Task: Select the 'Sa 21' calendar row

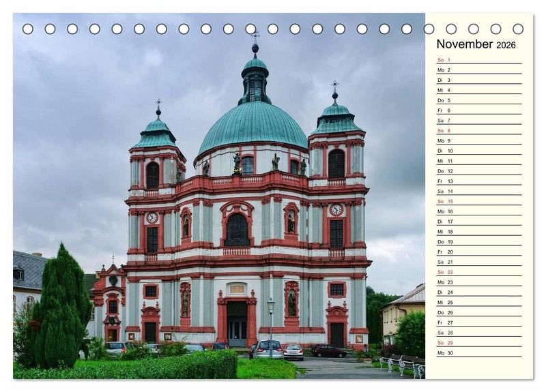Action: (x=479, y=262)
